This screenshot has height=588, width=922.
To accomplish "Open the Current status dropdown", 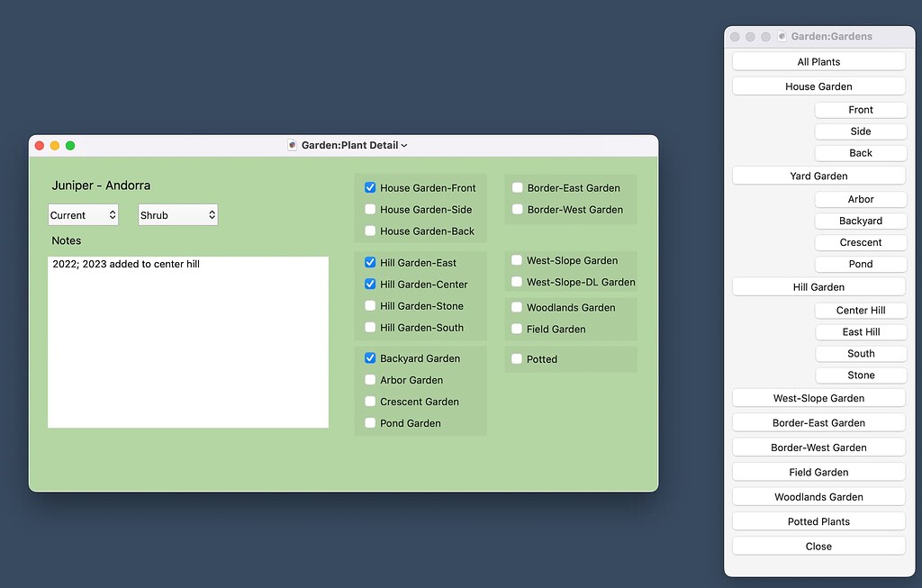I will pyautogui.click(x=83, y=214).
